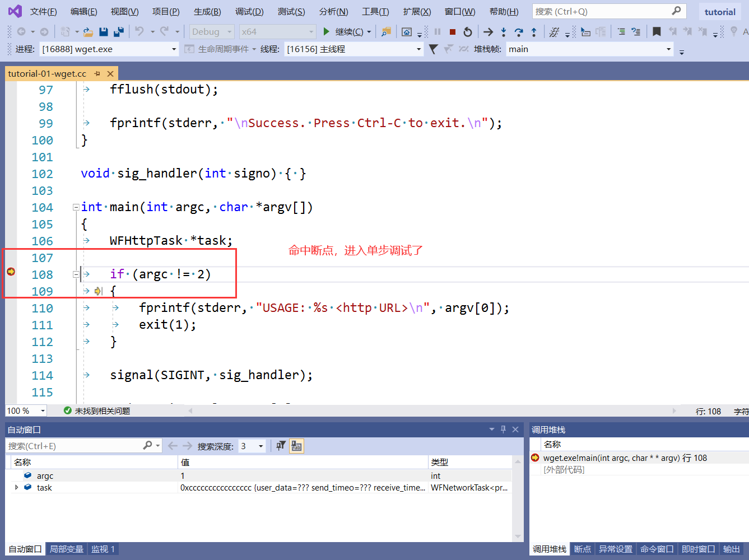749x560 pixels.
Task: Open the 文件(F) menu
Action: click(43, 12)
